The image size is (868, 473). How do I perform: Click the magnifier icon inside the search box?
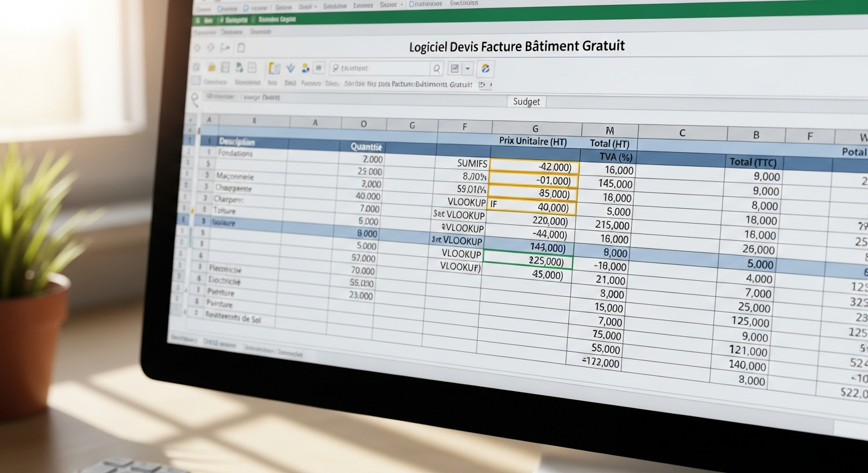(x=436, y=69)
